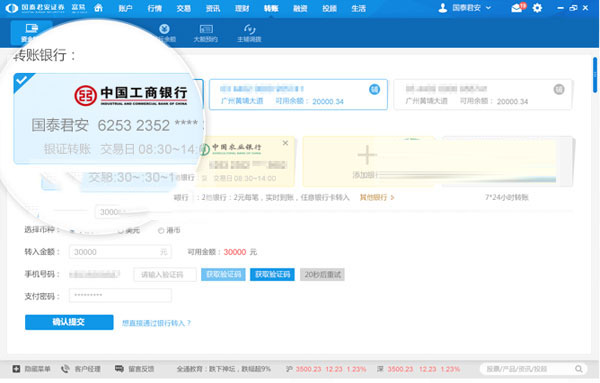The image size is (600, 383).
Task: Click the user avatar icon
Action: 443,8
